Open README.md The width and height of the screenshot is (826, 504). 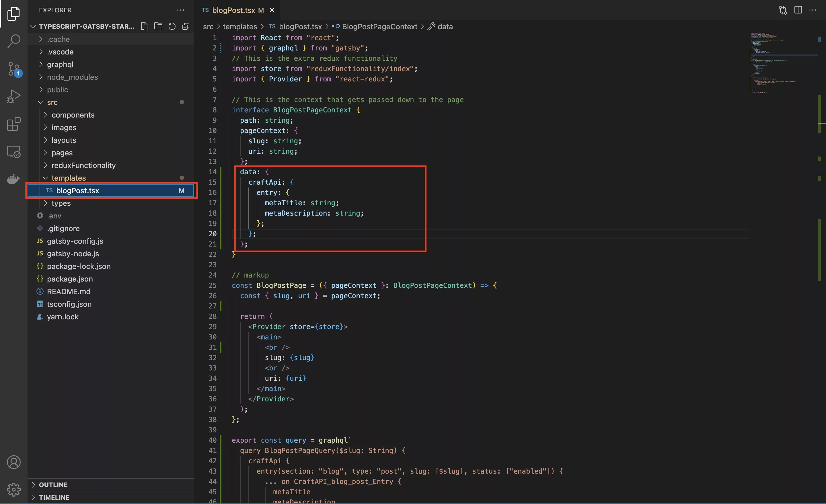point(111,292)
